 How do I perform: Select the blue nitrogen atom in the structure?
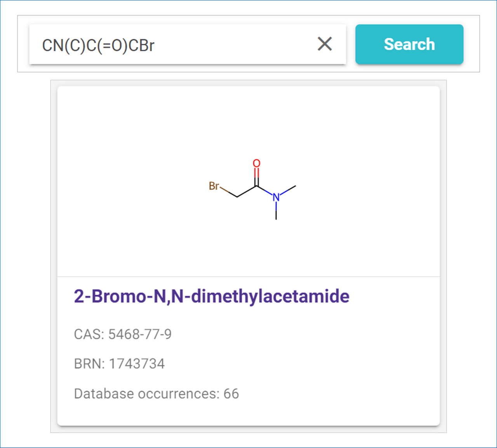click(276, 197)
